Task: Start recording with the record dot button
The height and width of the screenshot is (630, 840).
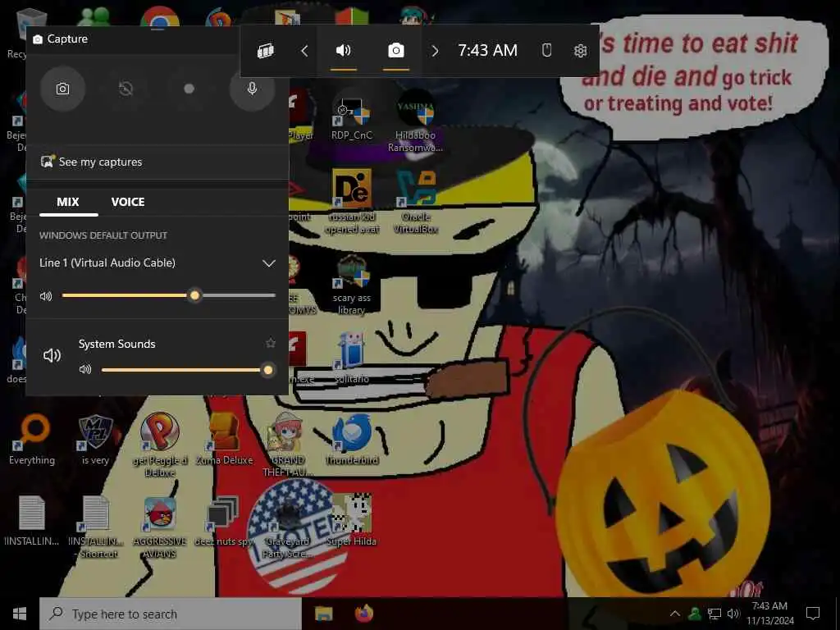Action: click(x=189, y=89)
